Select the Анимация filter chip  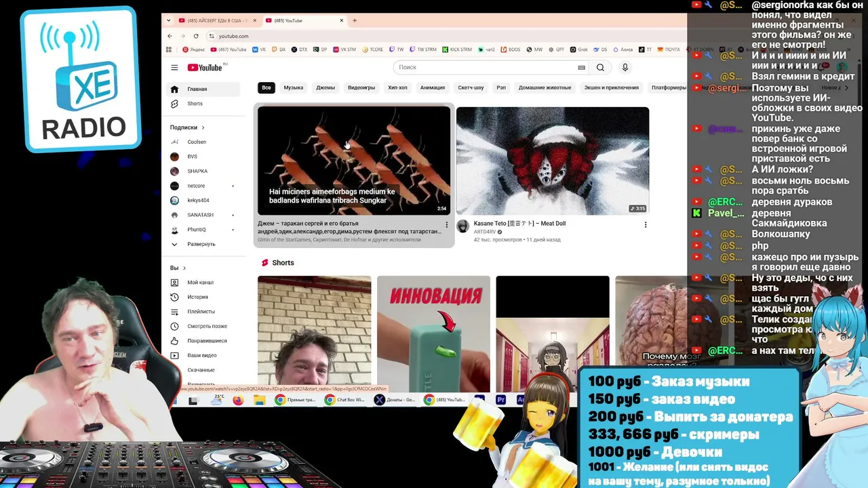coord(433,87)
